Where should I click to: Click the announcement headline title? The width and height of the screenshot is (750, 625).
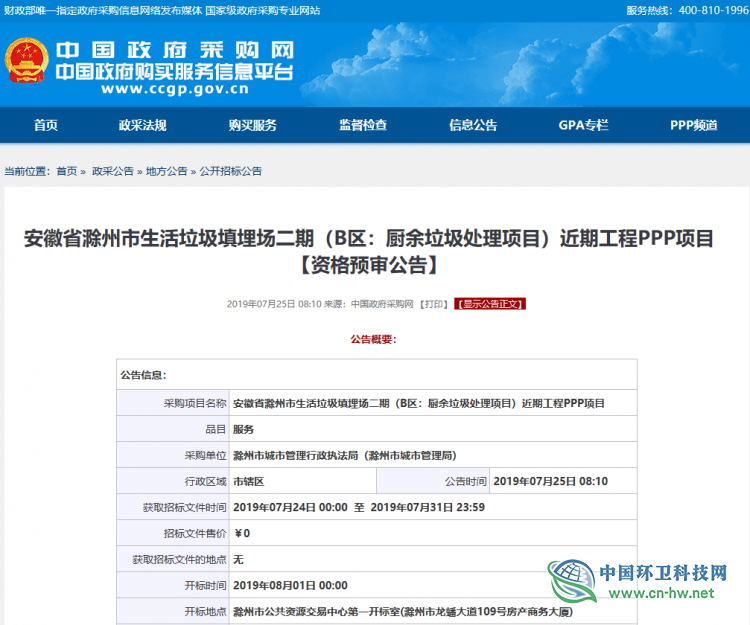click(369, 252)
